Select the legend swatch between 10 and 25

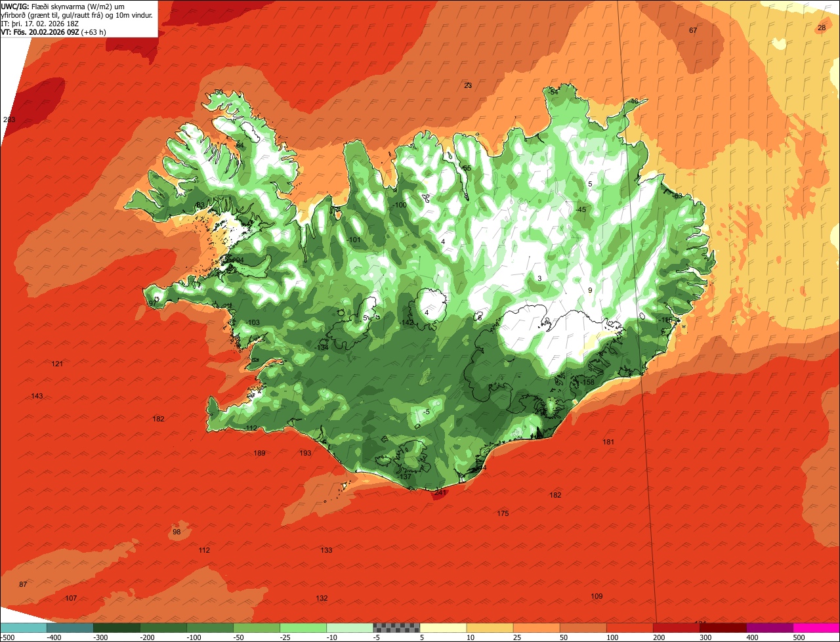click(490, 628)
